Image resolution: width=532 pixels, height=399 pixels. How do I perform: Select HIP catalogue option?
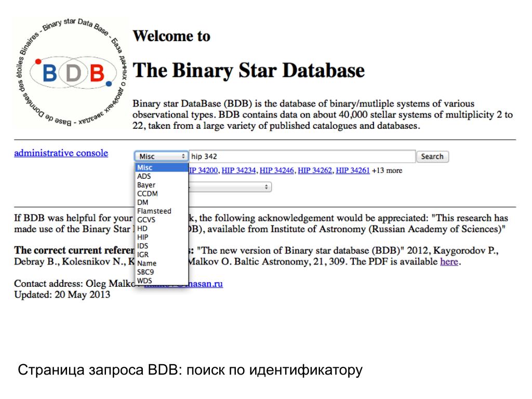point(162,237)
